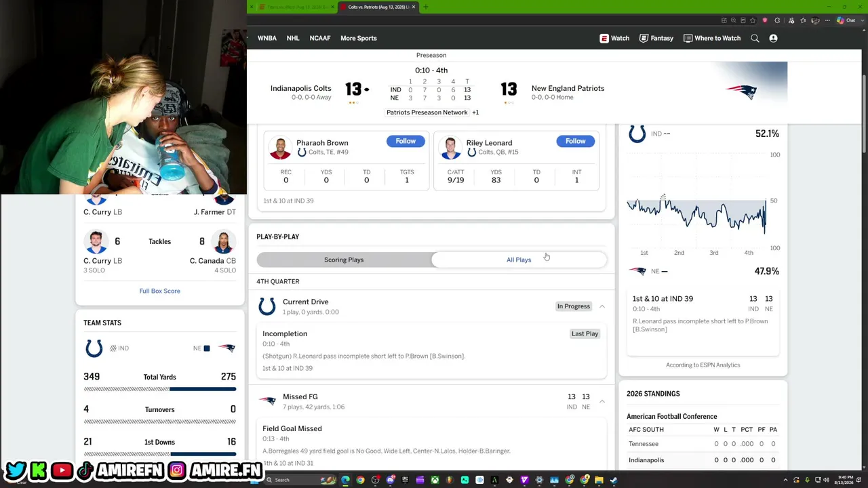The image size is (868, 488).
Task: Open Indianapolis in AFC South standings
Action: (646, 460)
